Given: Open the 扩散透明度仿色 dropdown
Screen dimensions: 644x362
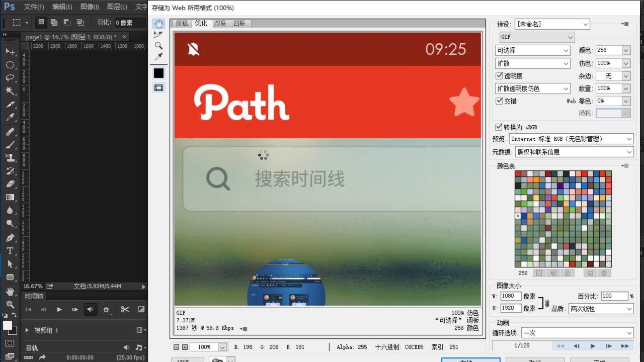Looking at the screenshot, I should (532, 88).
